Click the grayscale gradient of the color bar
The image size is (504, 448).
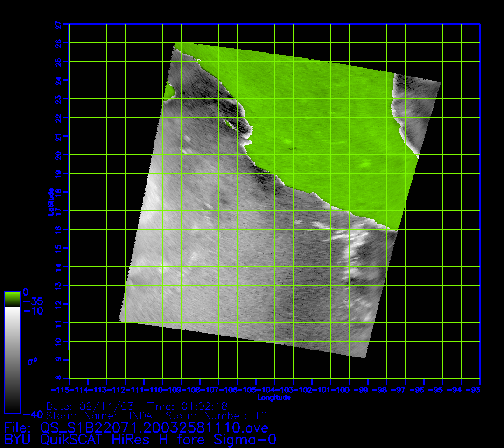[12, 359]
